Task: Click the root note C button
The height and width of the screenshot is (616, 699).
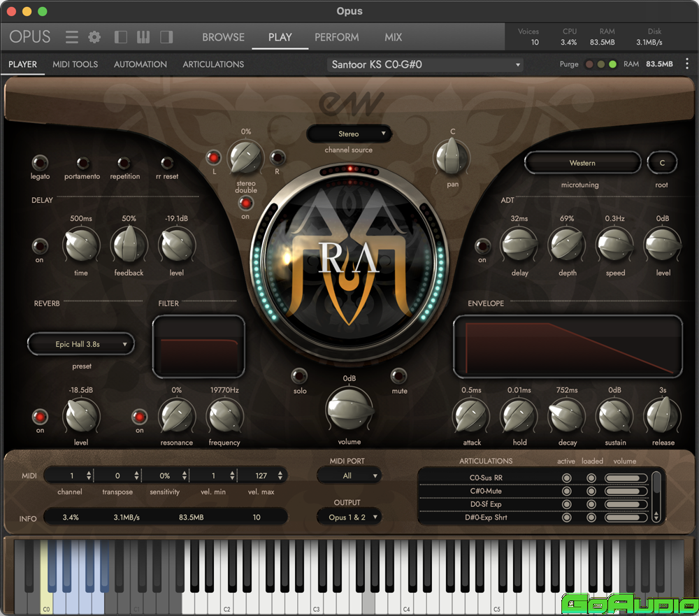Action: pos(662,163)
